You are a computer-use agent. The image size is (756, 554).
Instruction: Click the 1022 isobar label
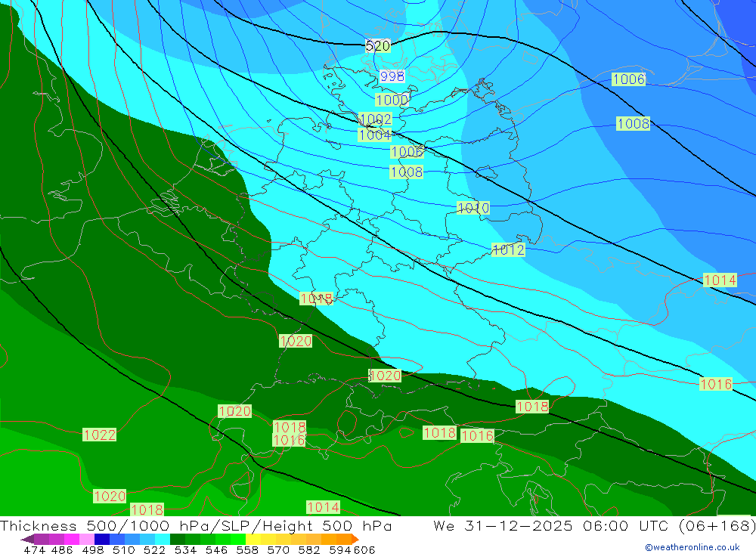click(x=99, y=435)
